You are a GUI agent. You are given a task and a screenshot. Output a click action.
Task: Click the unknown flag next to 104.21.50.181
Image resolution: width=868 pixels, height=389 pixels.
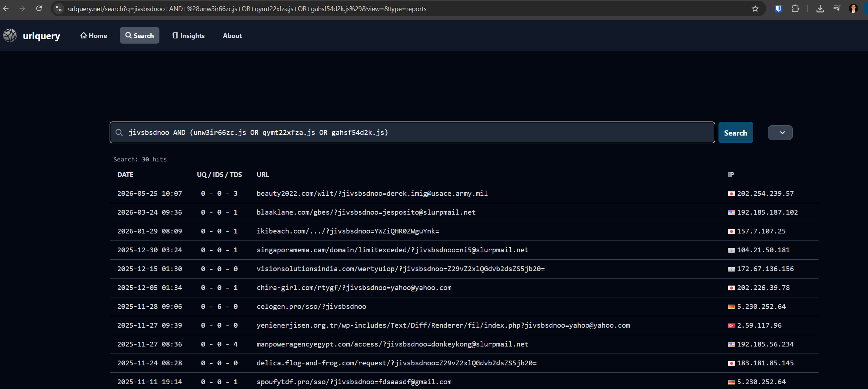pos(731,250)
